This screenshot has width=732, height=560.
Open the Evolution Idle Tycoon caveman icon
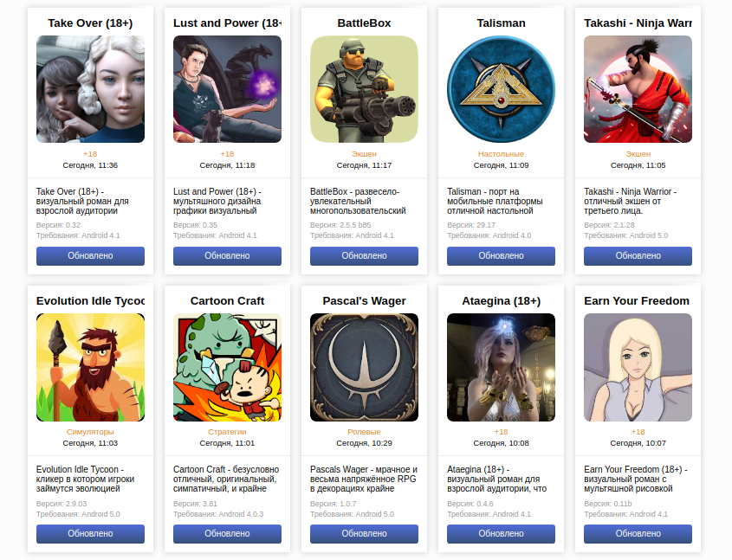tap(90, 367)
